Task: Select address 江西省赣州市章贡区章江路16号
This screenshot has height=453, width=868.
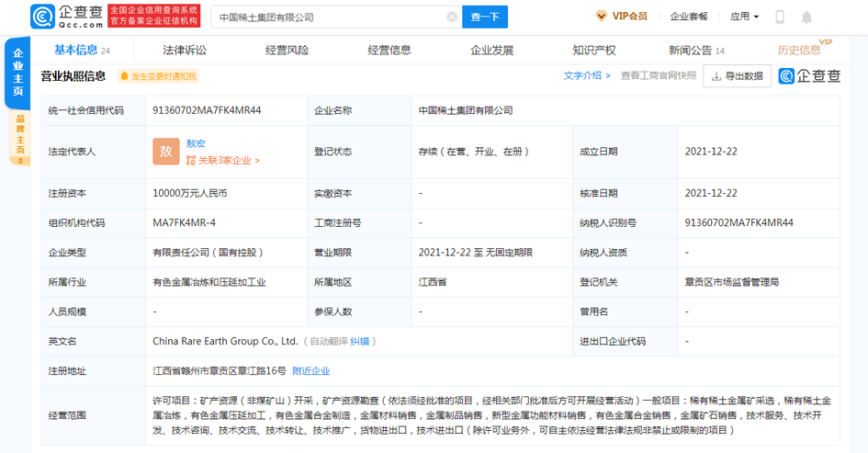Action: coord(220,371)
